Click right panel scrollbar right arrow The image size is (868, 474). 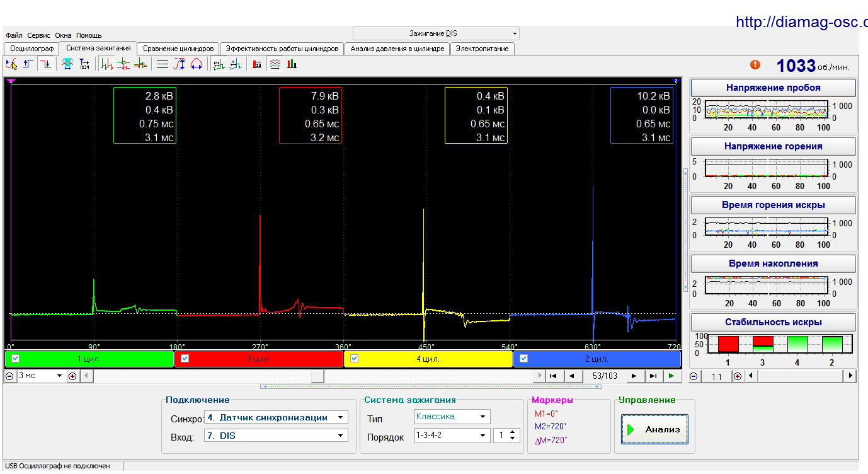pyautogui.click(x=850, y=376)
